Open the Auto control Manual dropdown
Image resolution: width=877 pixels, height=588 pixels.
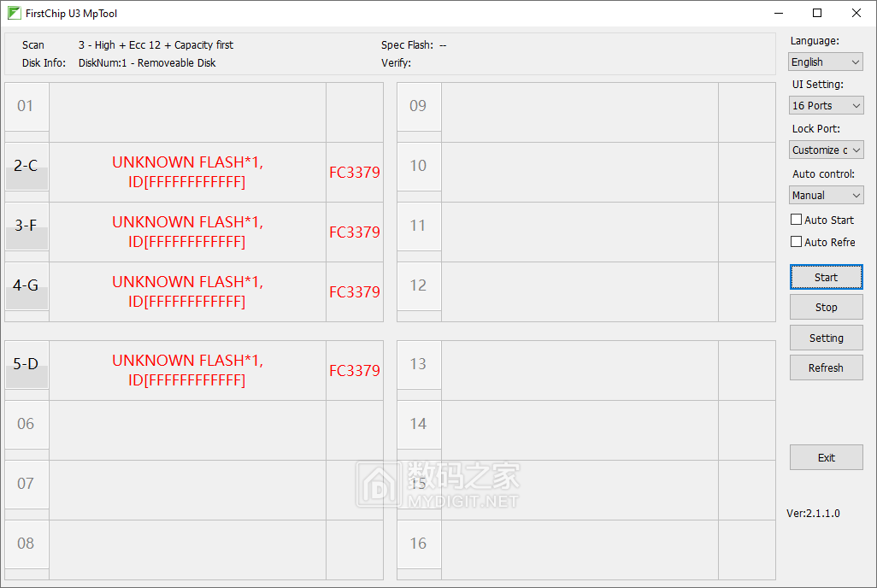point(826,195)
